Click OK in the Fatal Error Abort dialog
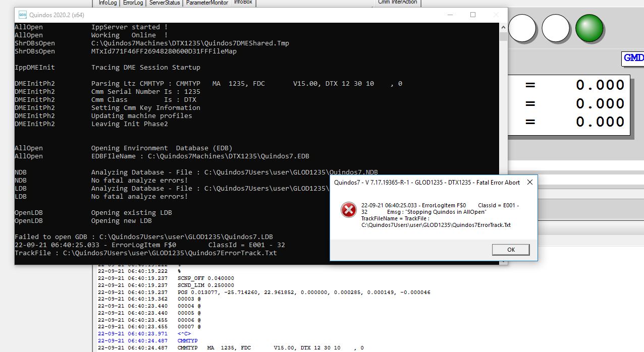 (x=511, y=250)
